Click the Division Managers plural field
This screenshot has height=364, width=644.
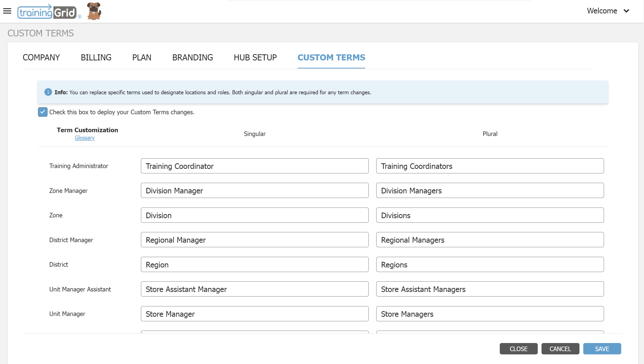(x=490, y=191)
